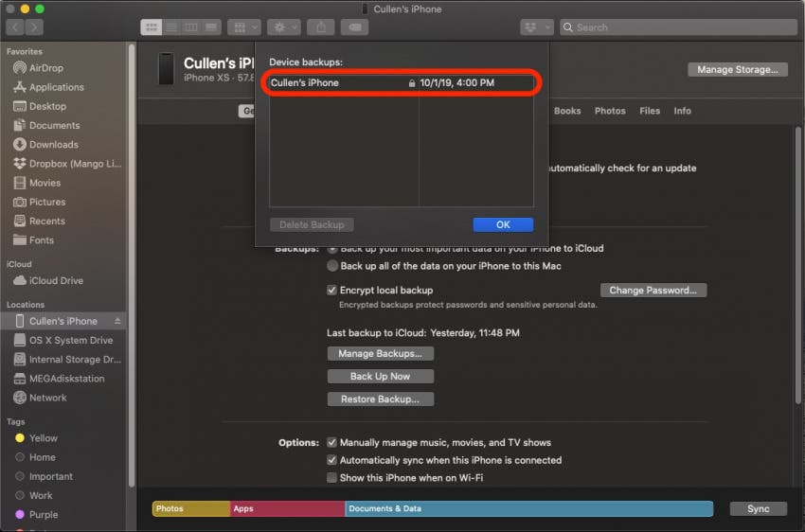
Task: Toggle Automatically sync when connected checkbox
Action: pos(331,460)
